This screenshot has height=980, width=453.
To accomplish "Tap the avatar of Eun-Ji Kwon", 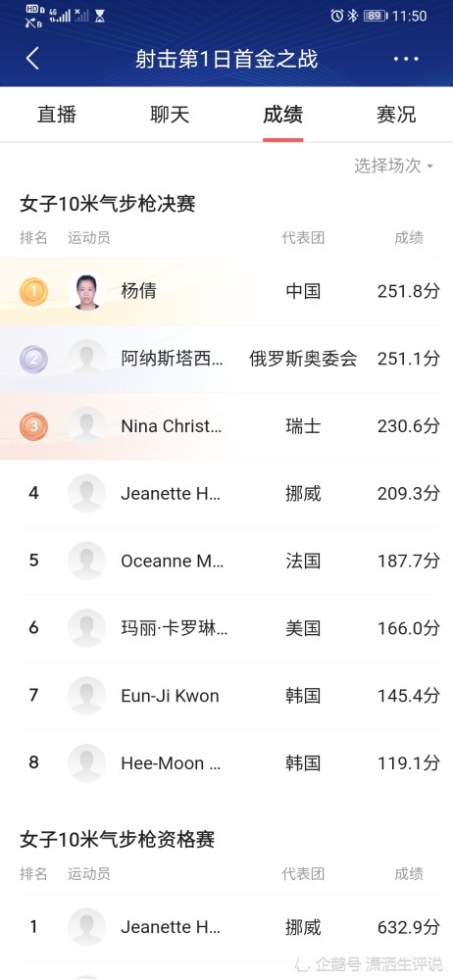I will click(x=87, y=696).
